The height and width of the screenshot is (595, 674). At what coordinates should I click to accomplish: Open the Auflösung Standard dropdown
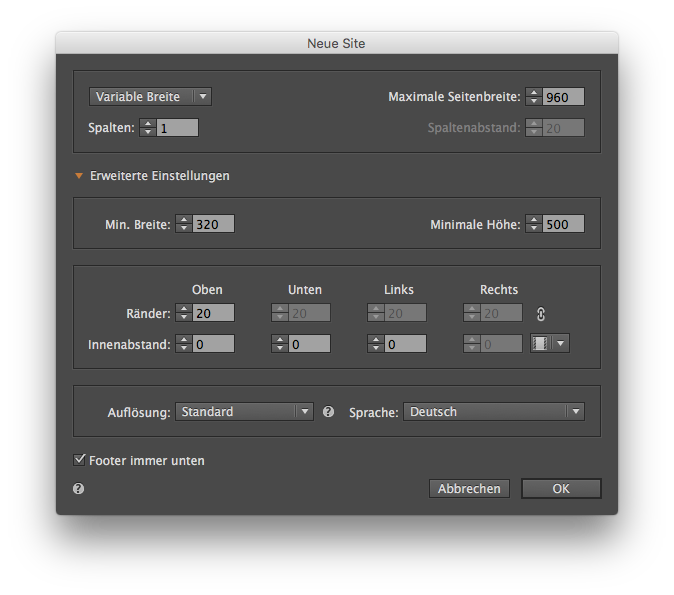245,412
